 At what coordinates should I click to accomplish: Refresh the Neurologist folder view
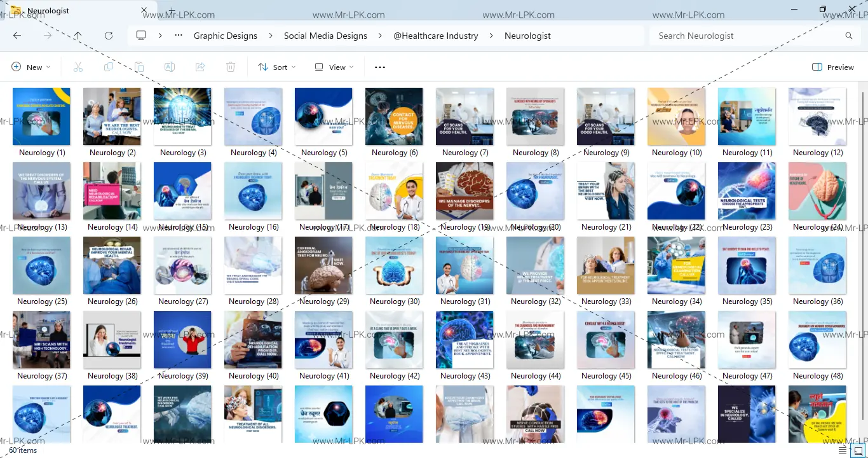click(x=109, y=36)
